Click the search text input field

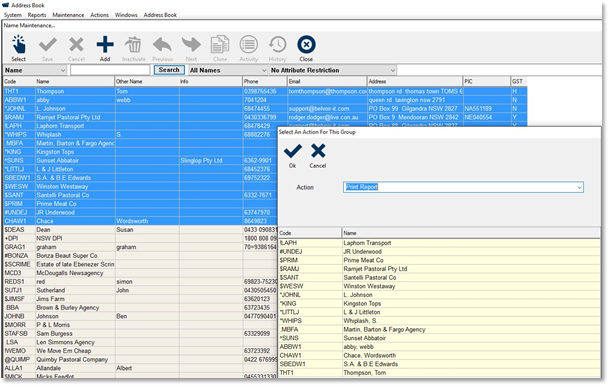pos(110,70)
